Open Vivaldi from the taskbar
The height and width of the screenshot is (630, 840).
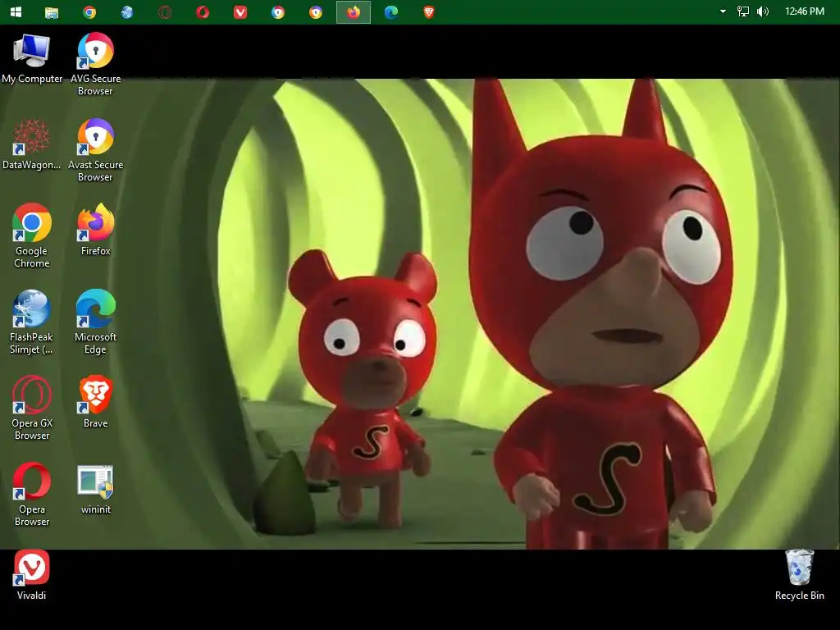(x=240, y=12)
